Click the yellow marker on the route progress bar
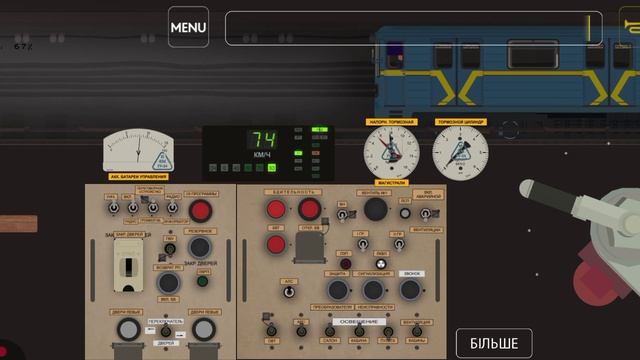 coord(589,28)
